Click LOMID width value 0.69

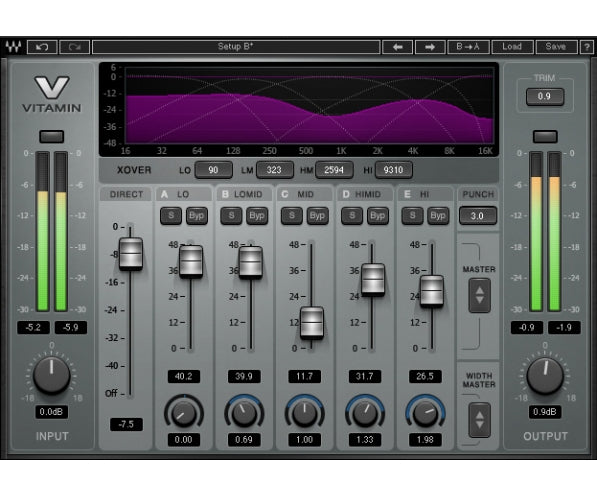244,439
